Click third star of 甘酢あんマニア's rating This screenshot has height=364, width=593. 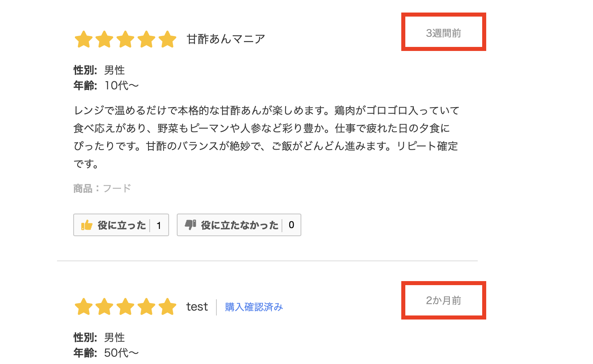tap(125, 40)
